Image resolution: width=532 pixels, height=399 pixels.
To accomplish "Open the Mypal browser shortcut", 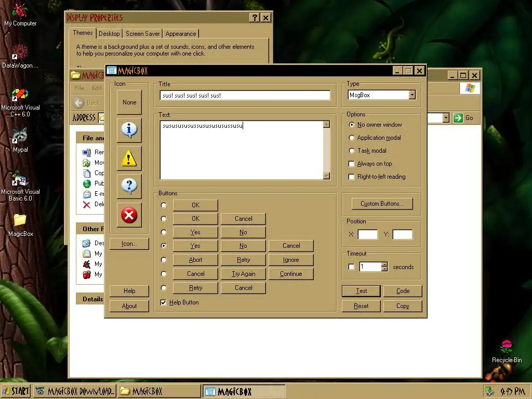I will point(20,140).
